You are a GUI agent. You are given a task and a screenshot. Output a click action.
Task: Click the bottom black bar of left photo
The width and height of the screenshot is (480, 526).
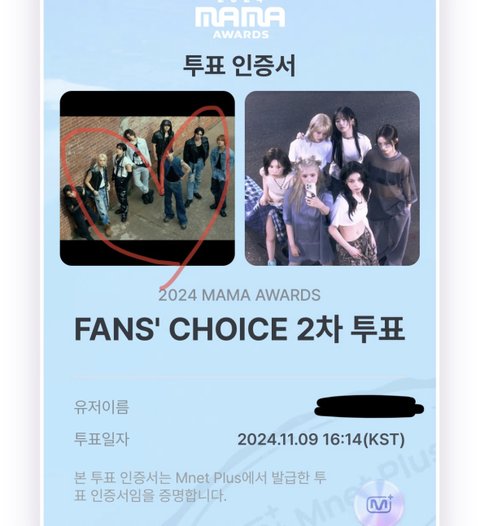coord(147,253)
